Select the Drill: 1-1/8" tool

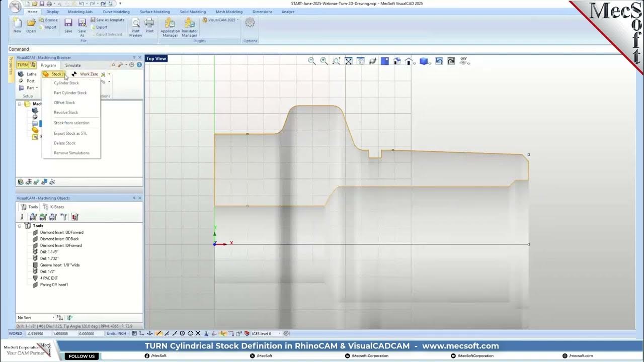(x=49, y=252)
